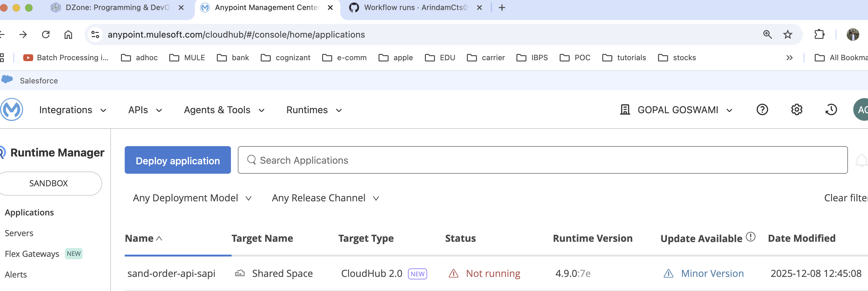Open the Any Deployment Model filter
Image resolution: width=868 pixels, height=291 pixels.
(x=192, y=198)
